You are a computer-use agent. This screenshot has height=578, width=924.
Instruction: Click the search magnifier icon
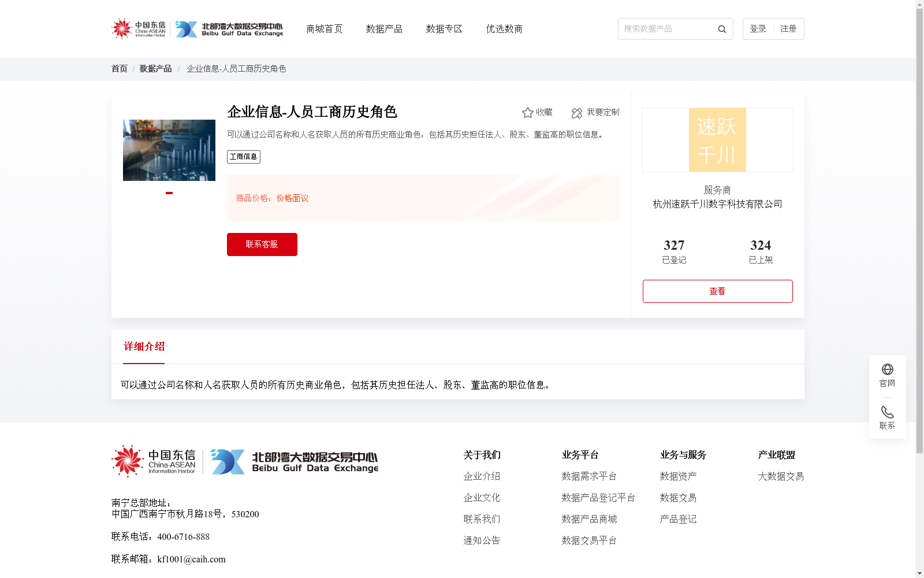[x=722, y=29]
